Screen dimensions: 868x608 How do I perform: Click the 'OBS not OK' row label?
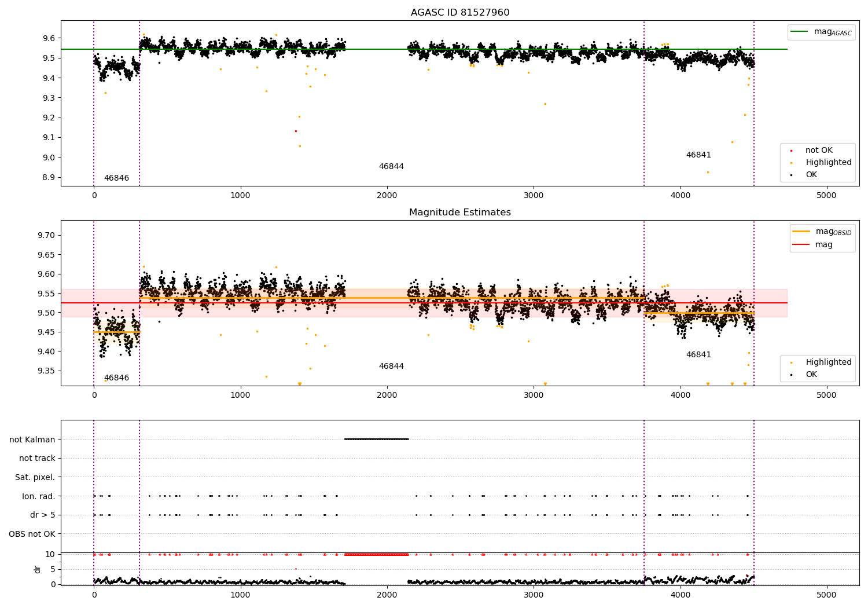[x=32, y=534]
